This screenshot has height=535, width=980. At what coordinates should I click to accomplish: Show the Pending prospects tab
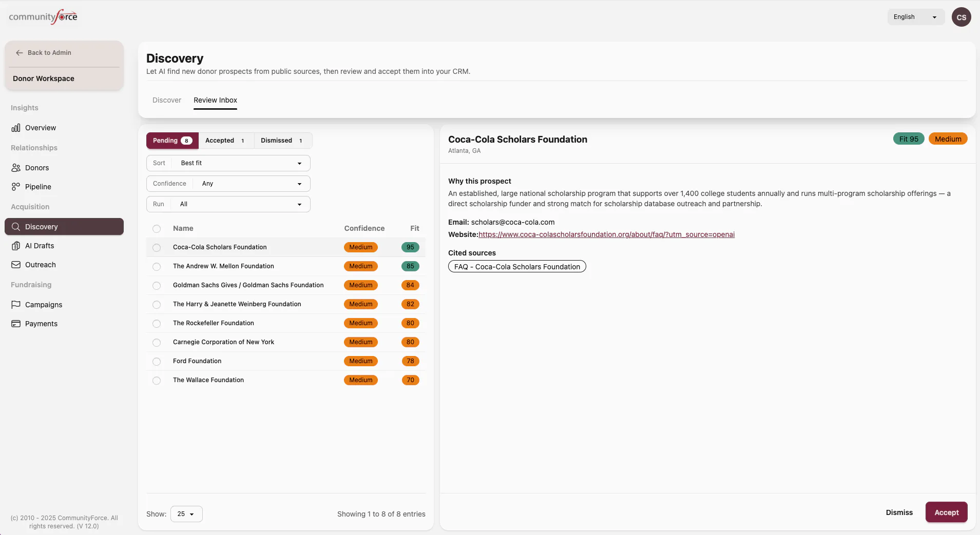point(172,141)
